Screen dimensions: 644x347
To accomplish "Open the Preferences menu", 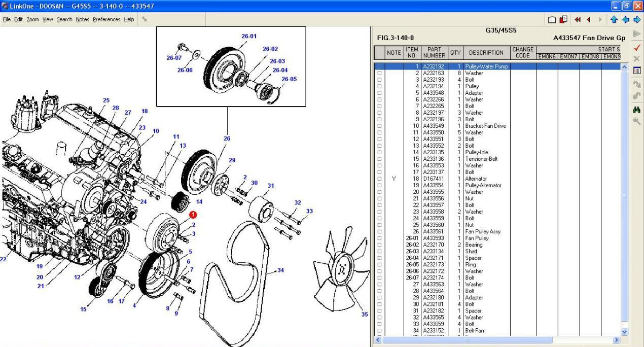I will pos(106,19).
